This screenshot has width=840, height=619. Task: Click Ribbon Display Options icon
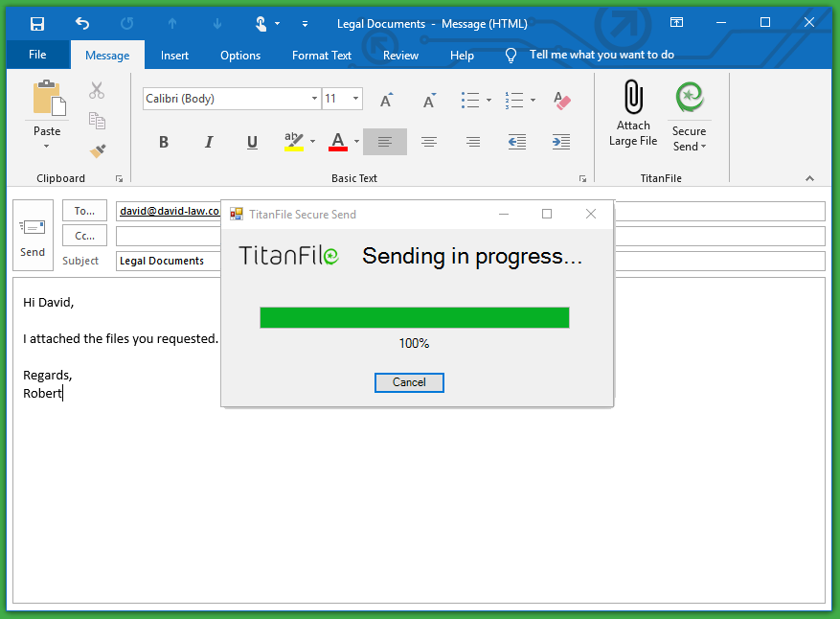click(676, 22)
